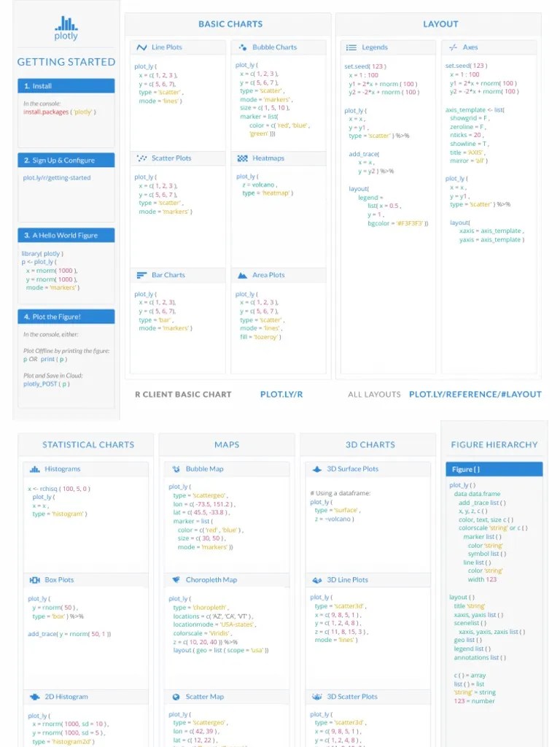Click the Legends list icon
Screen dimensions: 560x747
(351, 47)
